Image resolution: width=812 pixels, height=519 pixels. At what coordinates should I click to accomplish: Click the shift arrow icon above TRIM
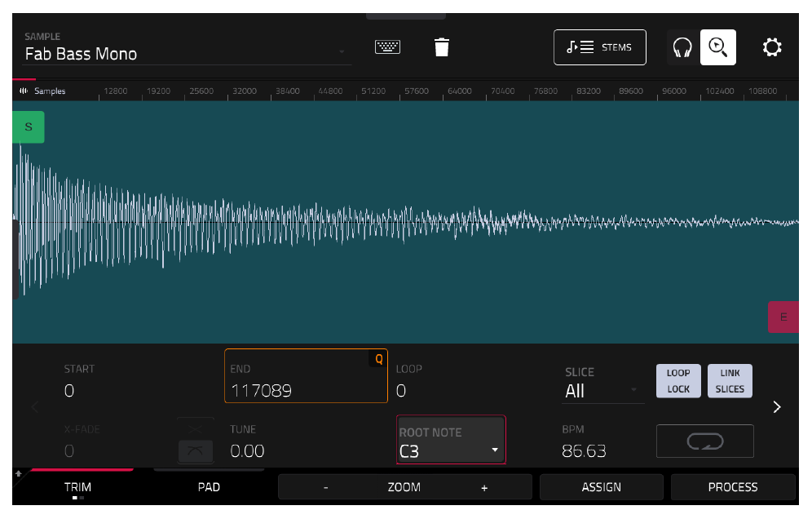[x=19, y=473]
